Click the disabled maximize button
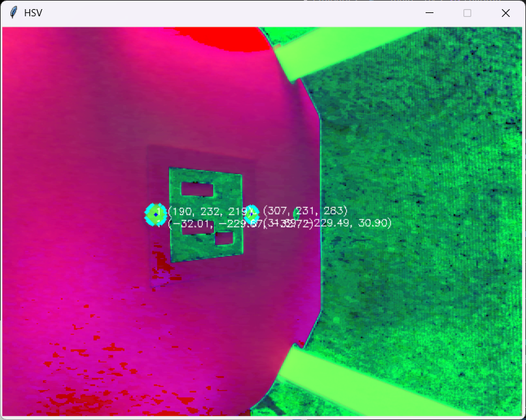Image resolution: width=526 pixels, height=420 pixels. (x=467, y=13)
